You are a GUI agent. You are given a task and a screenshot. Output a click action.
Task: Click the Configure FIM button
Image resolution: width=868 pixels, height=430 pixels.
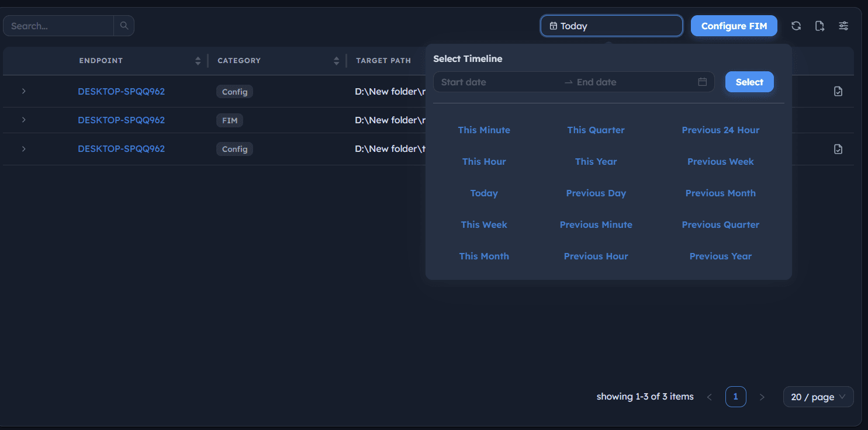click(734, 26)
